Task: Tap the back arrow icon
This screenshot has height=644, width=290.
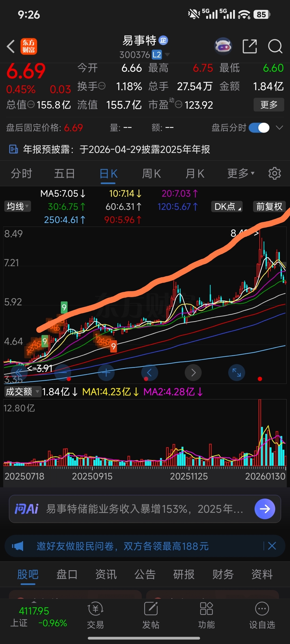Action: click(x=11, y=46)
